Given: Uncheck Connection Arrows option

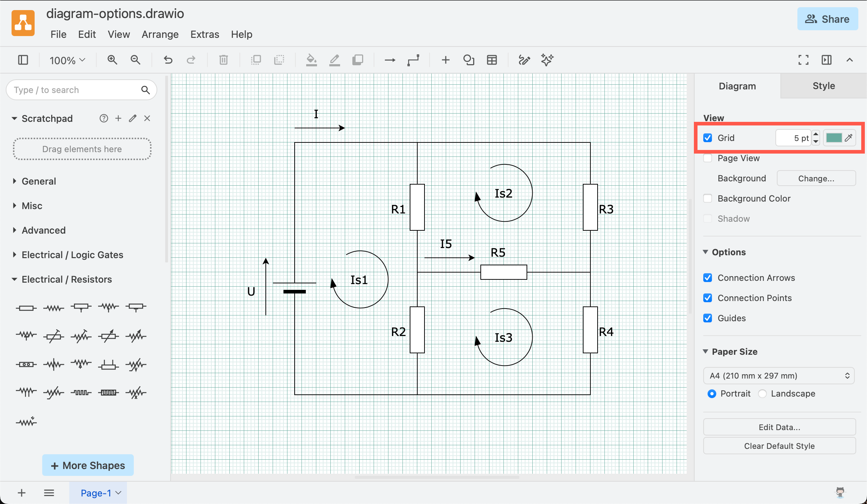Looking at the screenshot, I should coord(708,278).
